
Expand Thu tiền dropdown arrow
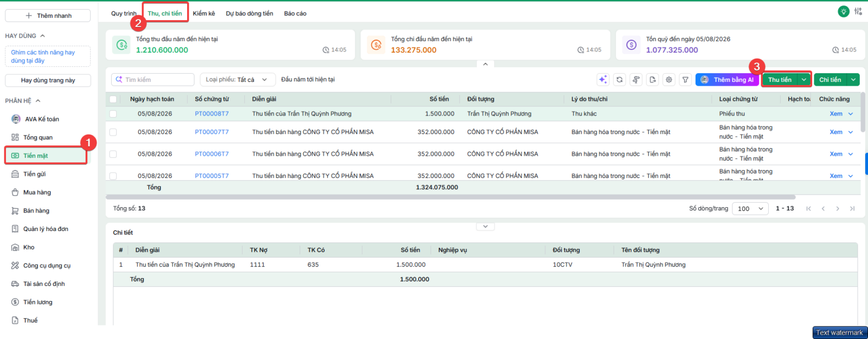coord(804,80)
